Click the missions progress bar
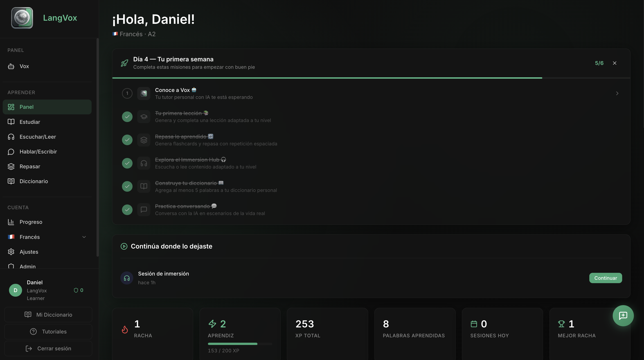Image resolution: width=644 pixels, height=360 pixels. [371, 78]
